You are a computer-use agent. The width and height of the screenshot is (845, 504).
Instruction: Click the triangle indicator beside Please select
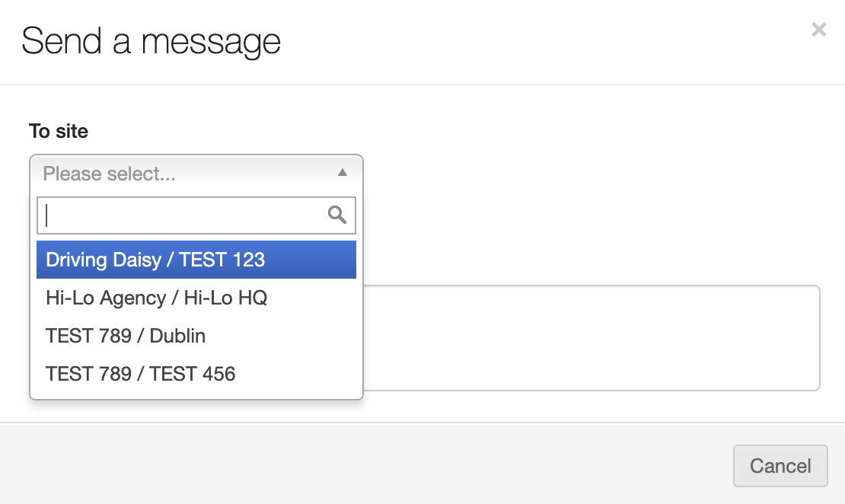[x=343, y=173]
